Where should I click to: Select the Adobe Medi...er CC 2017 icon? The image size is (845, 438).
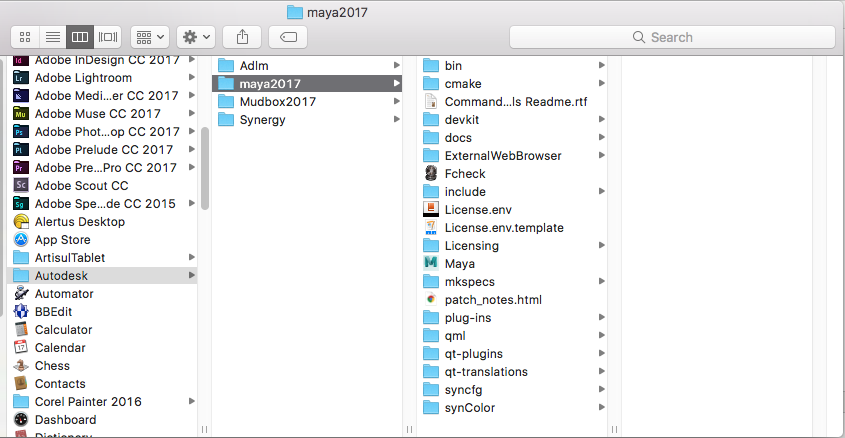coord(20,95)
